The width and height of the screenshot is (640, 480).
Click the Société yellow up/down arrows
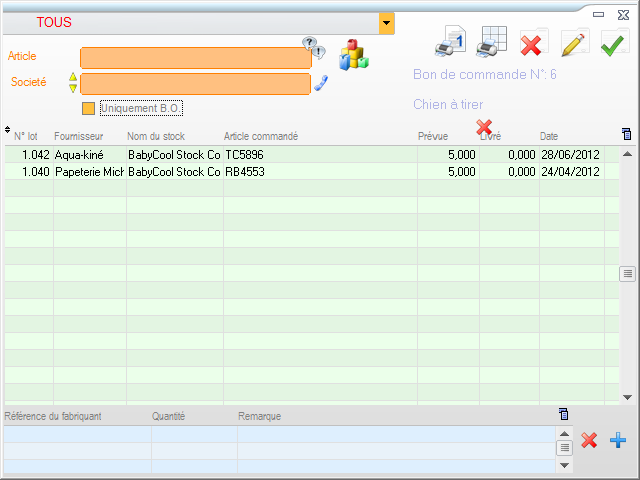pyautogui.click(x=72, y=82)
